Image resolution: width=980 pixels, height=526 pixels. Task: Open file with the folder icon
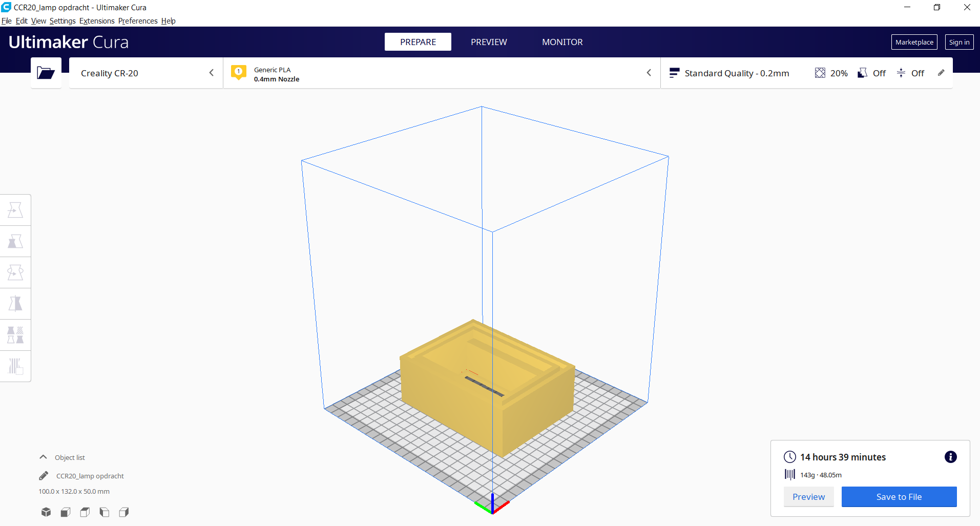coord(46,73)
